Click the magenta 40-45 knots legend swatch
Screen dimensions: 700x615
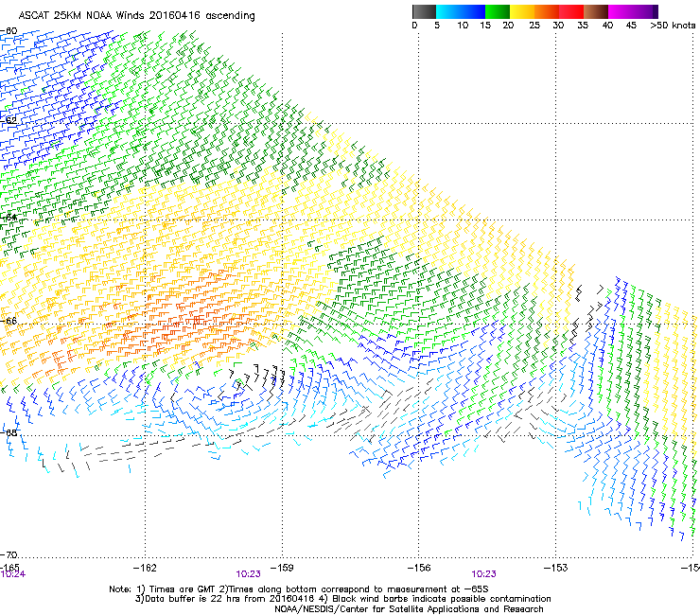tap(621, 11)
